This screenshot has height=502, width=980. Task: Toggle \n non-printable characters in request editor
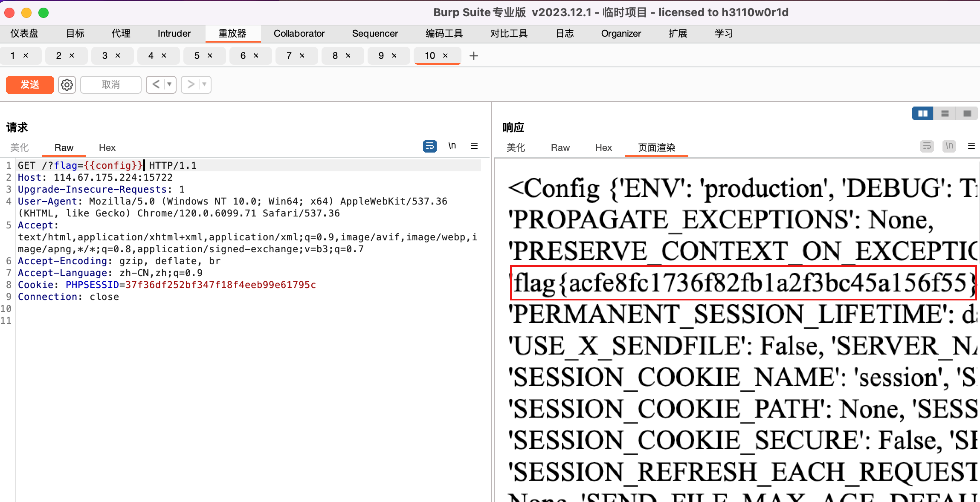coord(452,146)
